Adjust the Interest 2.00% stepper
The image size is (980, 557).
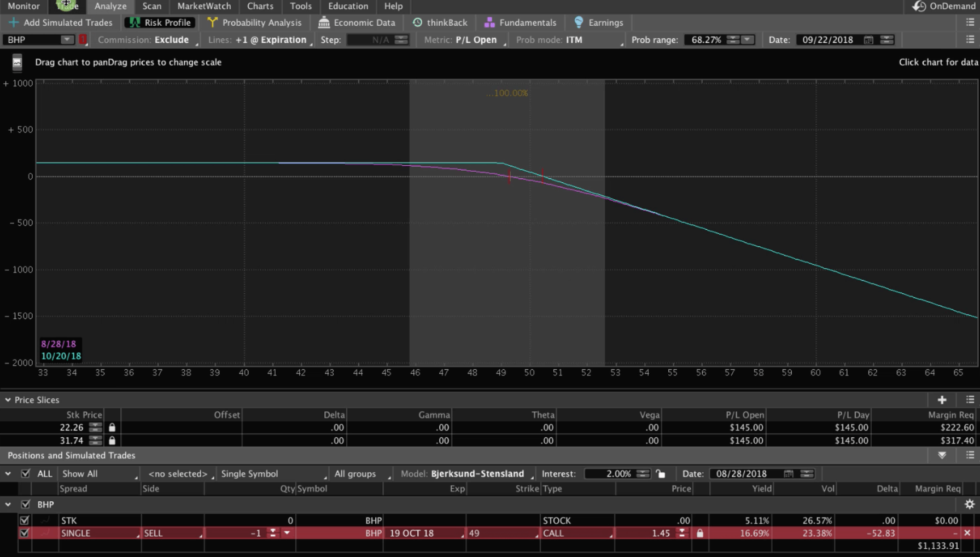[643, 474]
